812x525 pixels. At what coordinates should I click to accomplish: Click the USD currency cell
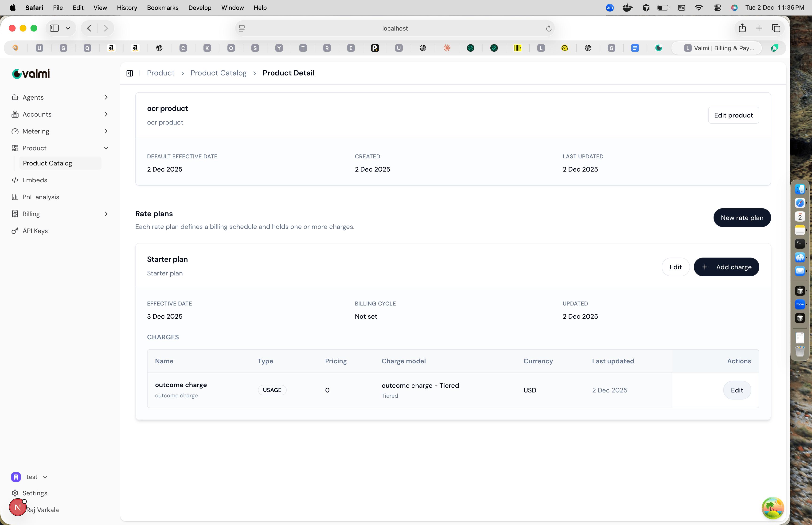[530, 390]
